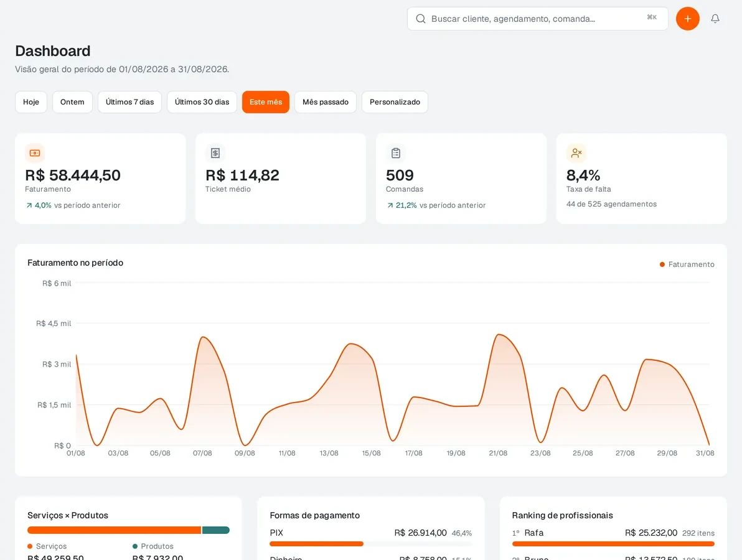Screen dimensions: 742x560
Task: Click the 8,4% Taxa de falta value
Action: tap(583, 175)
